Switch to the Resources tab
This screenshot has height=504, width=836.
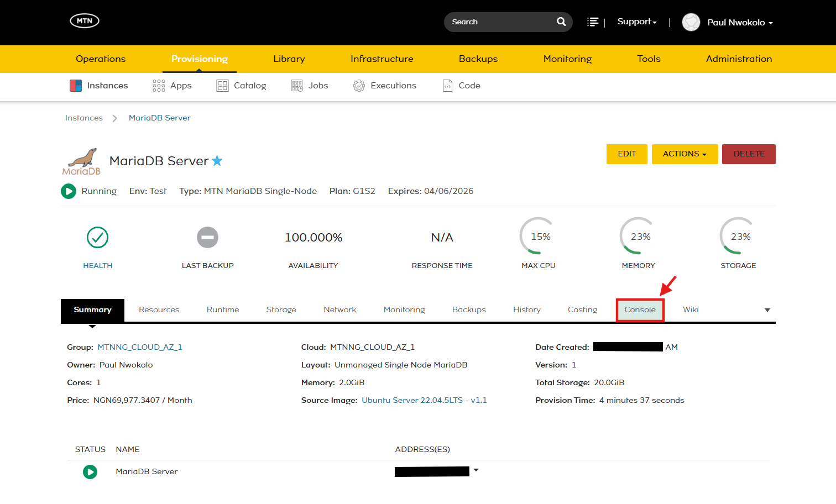159,310
